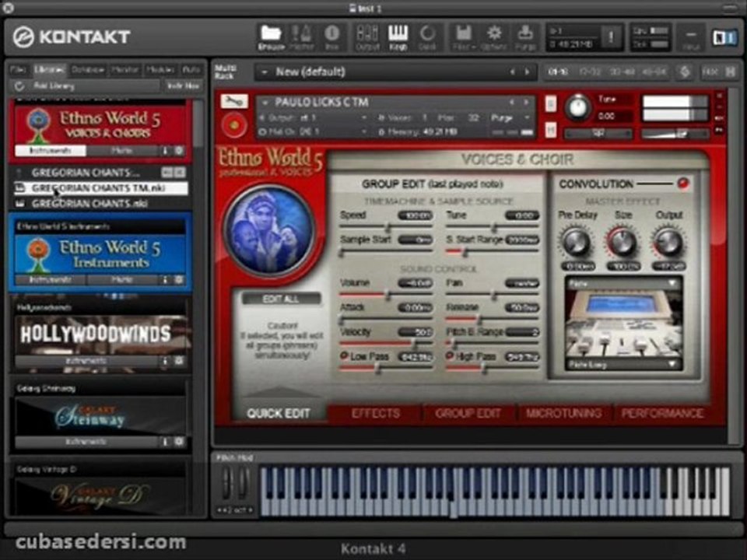Open the instrument Output dropdown
The image size is (747, 560).
[x=364, y=117]
